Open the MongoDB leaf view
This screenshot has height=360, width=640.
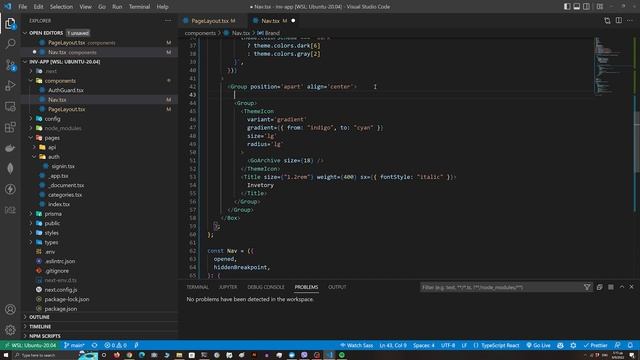coord(10,169)
